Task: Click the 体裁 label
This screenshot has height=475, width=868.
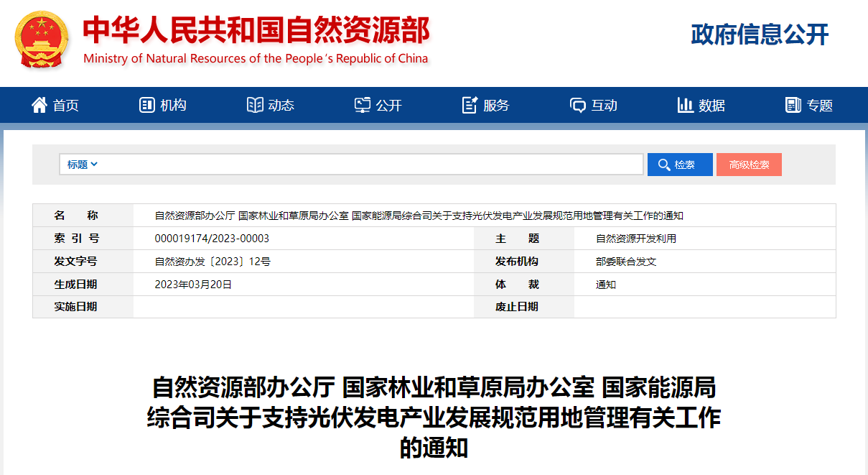Action: point(517,285)
